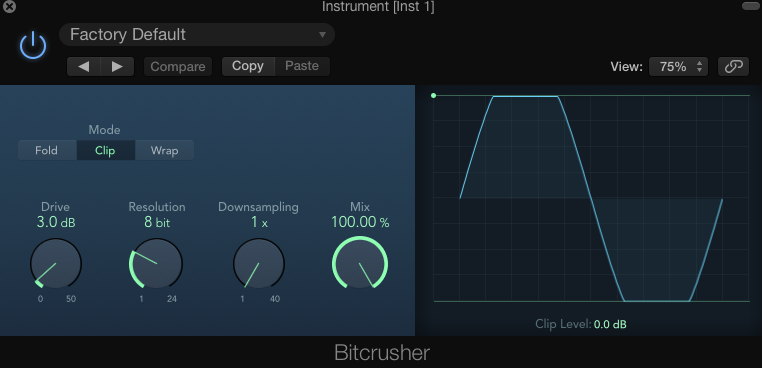Click the View: label
Screen dimensions: 762x368
(x=627, y=67)
